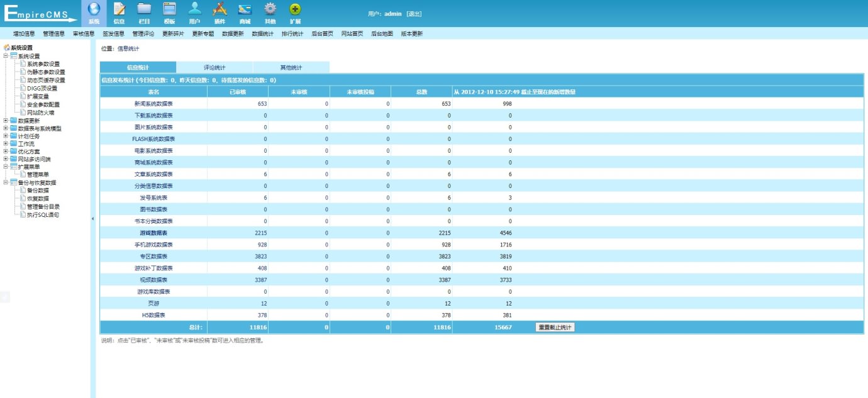Click 后台首页 in the shortcut menu bar
This screenshot has height=398, width=868.
click(323, 34)
